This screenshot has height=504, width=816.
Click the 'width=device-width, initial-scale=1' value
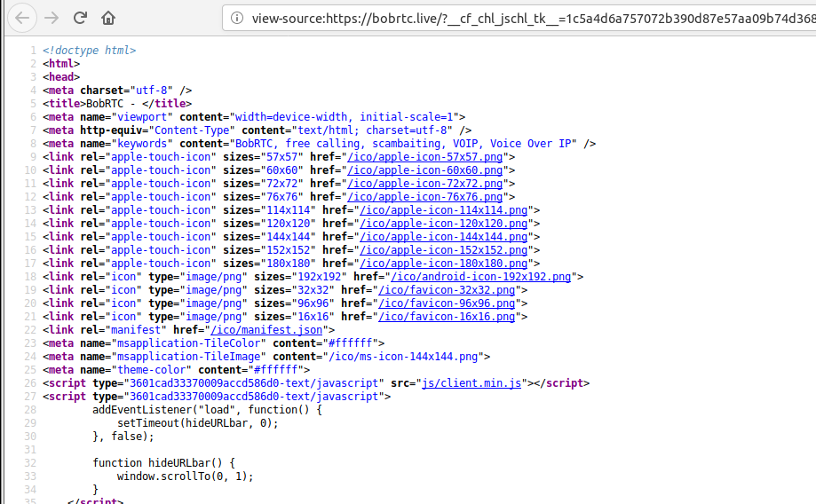[x=344, y=117]
